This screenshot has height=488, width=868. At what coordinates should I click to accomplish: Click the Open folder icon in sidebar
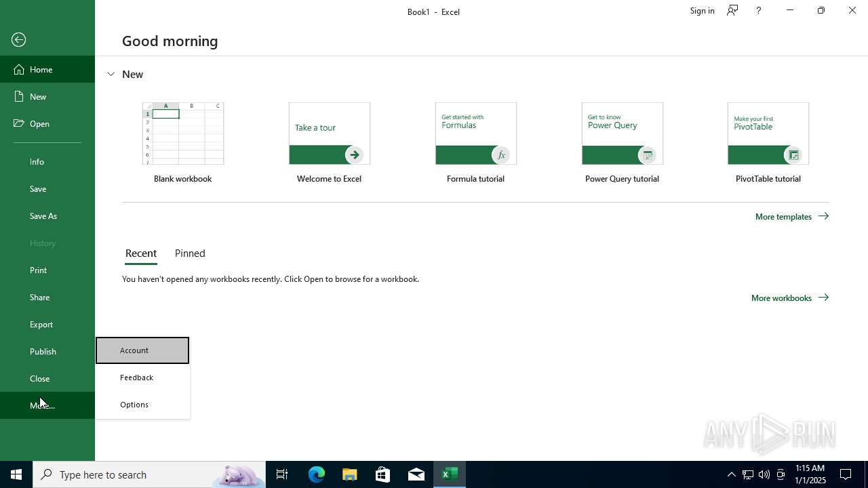pos(19,123)
